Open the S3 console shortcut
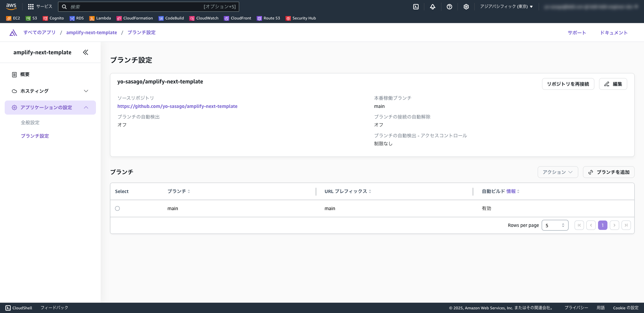Viewport: 644px width, 313px height. click(x=31, y=18)
